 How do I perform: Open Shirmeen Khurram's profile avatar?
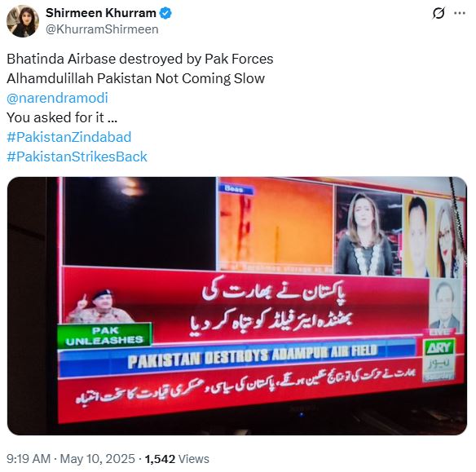tap(23, 21)
